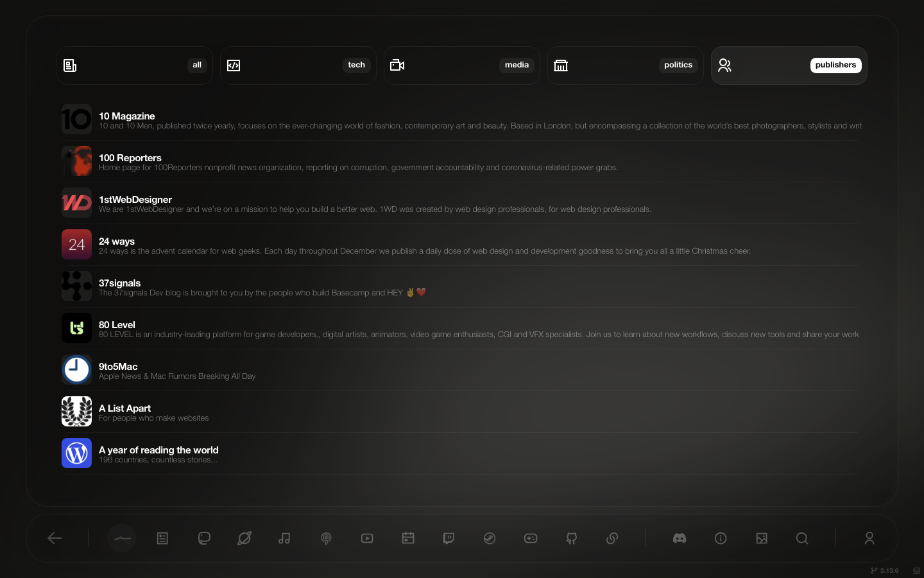Select the media category tab
Image resolution: width=924 pixels, height=578 pixels.
click(x=462, y=66)
